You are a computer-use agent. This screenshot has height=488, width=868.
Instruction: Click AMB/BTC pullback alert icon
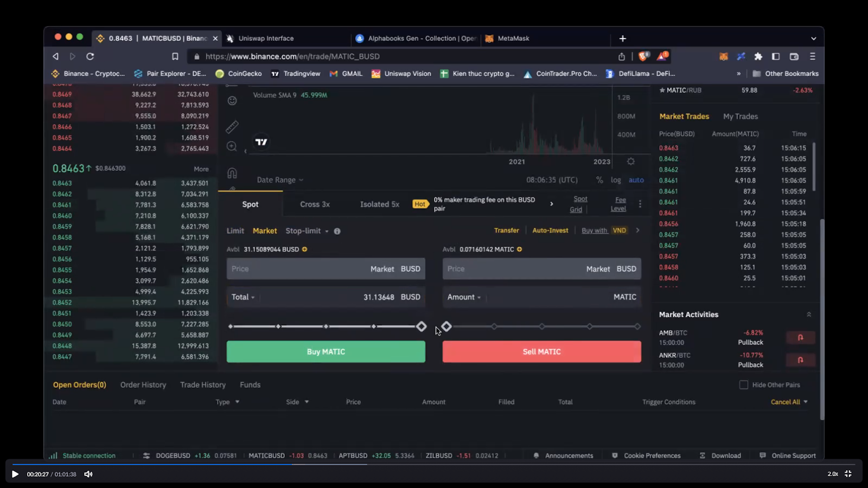[801, 338]
